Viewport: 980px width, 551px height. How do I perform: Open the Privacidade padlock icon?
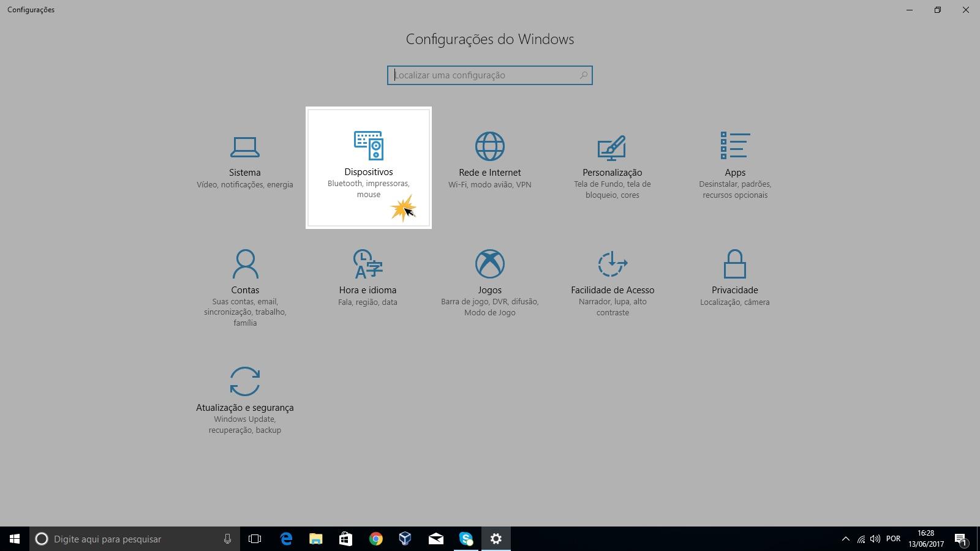tap(735, 264)
